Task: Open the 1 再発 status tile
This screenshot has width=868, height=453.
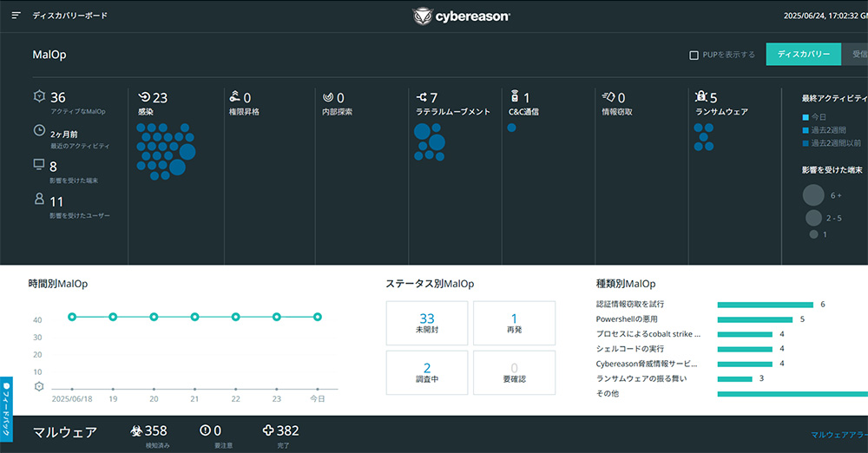Action: click(x=514, y=323)
